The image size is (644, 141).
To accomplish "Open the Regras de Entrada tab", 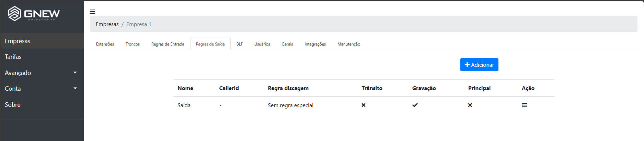I will 168,44.
